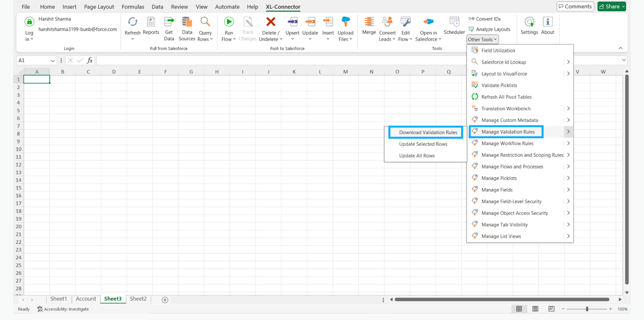Click the Upsert icon

(x=293, y=22)
